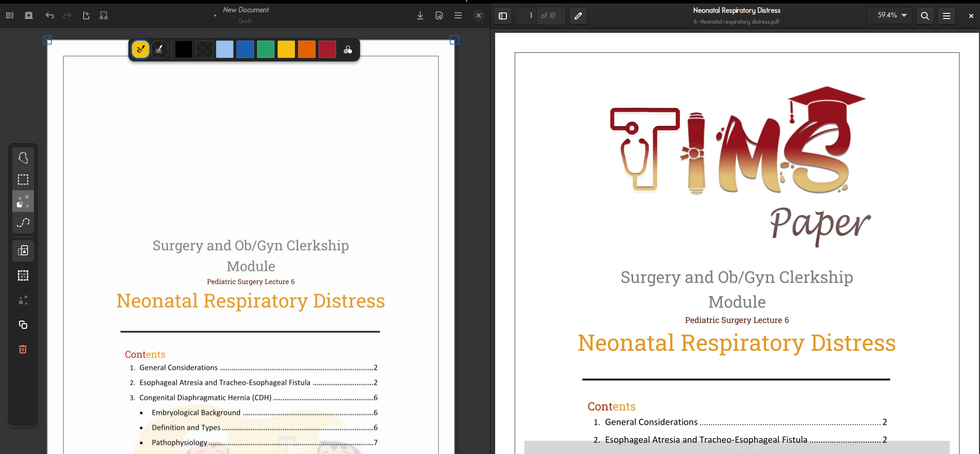The width and height of the screenshot is (980, 454).
Task: Open search in the PDF viewer
Action: tap(925, 16)
